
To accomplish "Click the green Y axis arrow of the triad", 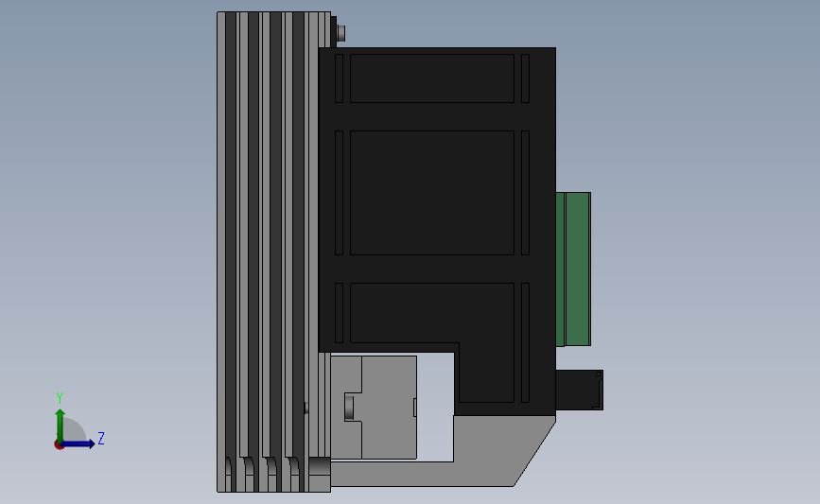I will (x=60, y=426).
